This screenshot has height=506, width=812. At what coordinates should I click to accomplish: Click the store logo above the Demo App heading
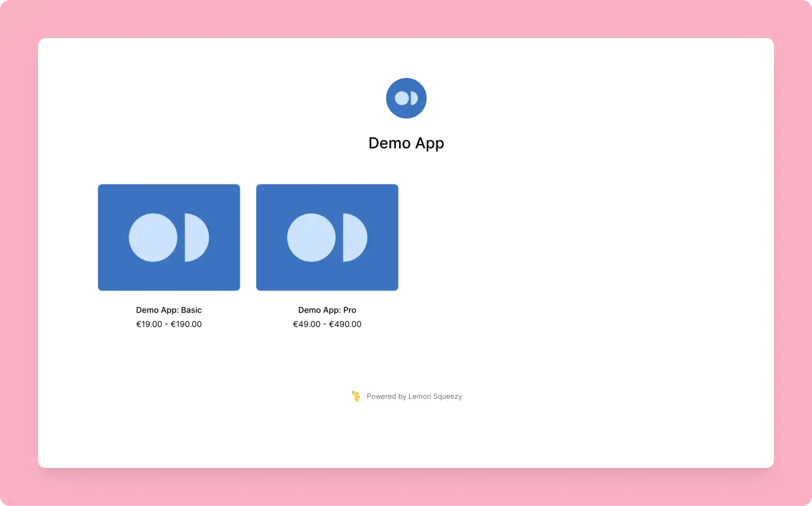(406, 98)
